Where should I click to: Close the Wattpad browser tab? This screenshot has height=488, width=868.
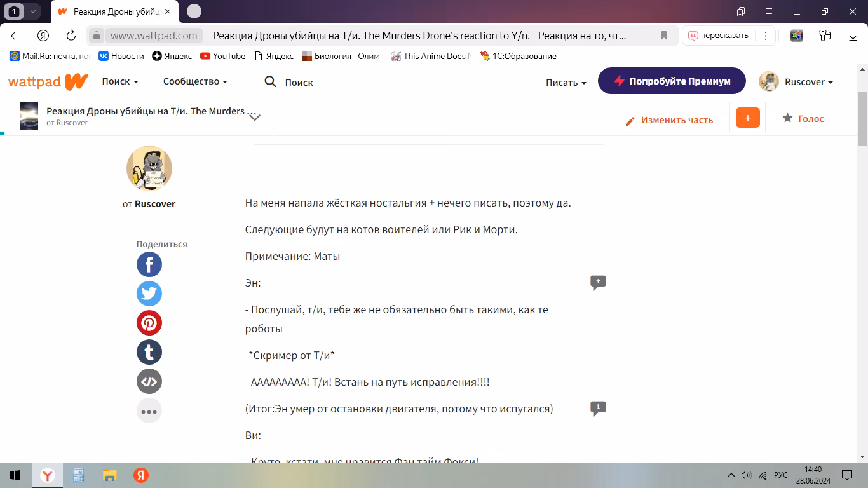pyautogui.click(x=168, y=11)
